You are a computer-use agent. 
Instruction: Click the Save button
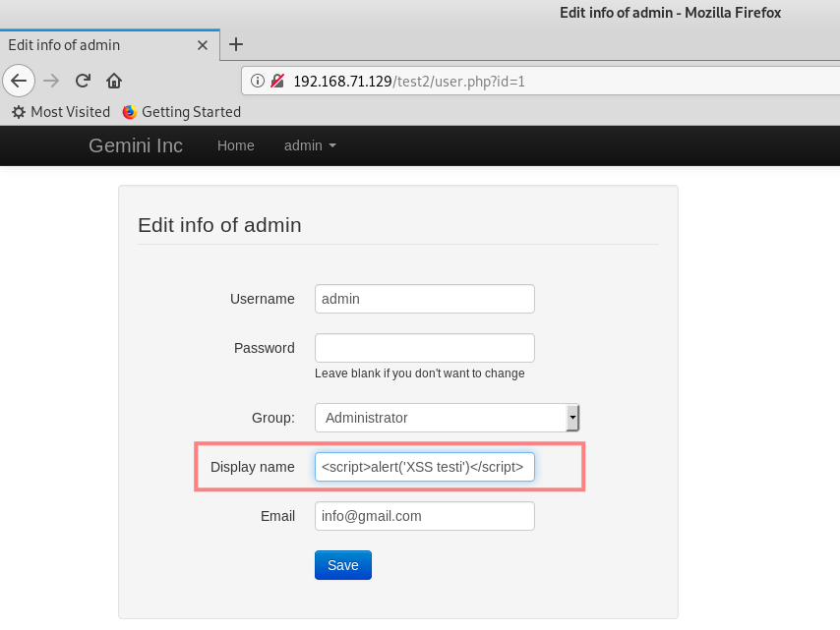click(343, 565)
